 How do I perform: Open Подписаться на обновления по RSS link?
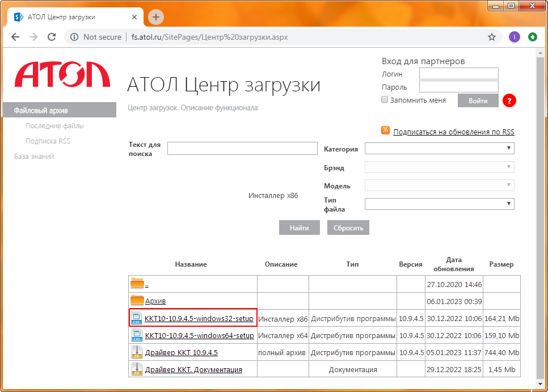pos(454,132)
